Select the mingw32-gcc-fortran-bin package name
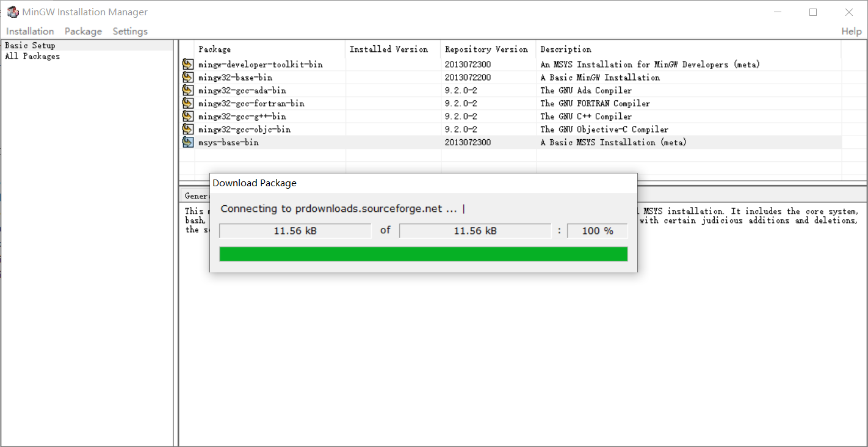Screen dimensions: 868x447 pyautogui.click(x=251, y=103)
